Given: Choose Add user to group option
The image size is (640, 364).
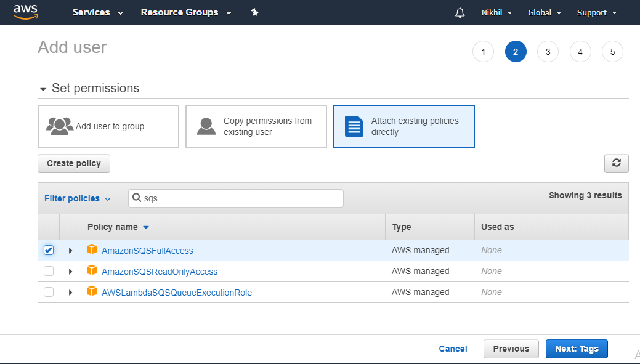Looking at the screenshot, I should pyautogui.click(x=108, y=126).
